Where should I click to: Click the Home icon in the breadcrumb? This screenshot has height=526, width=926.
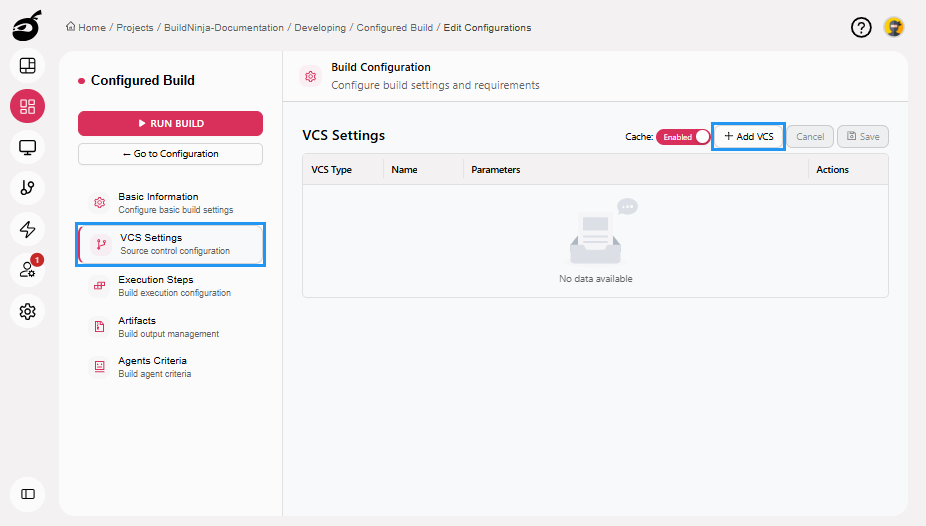[71, 27]
